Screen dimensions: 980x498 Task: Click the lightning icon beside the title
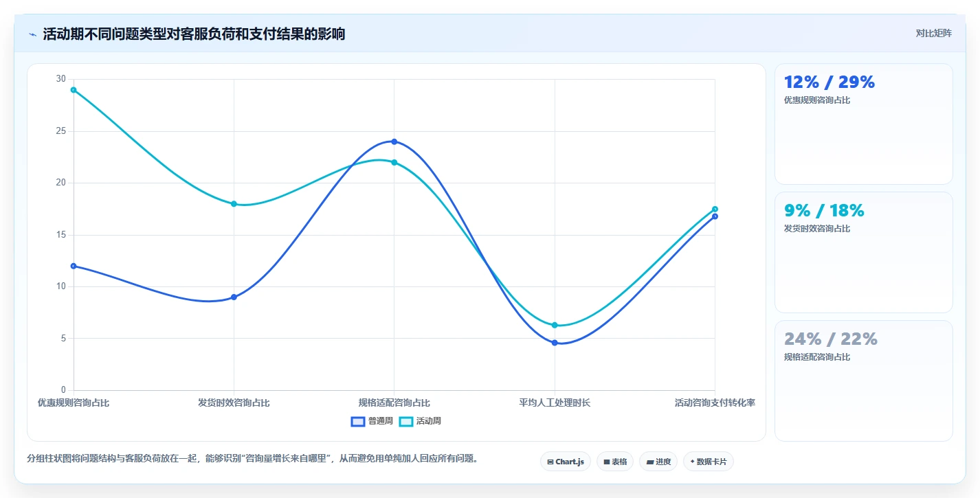coord(32,34)
